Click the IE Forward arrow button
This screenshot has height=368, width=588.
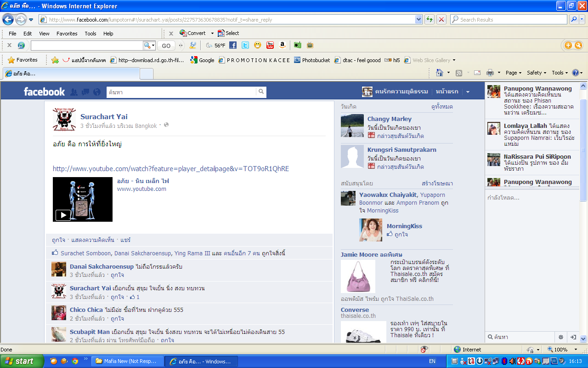21,20
